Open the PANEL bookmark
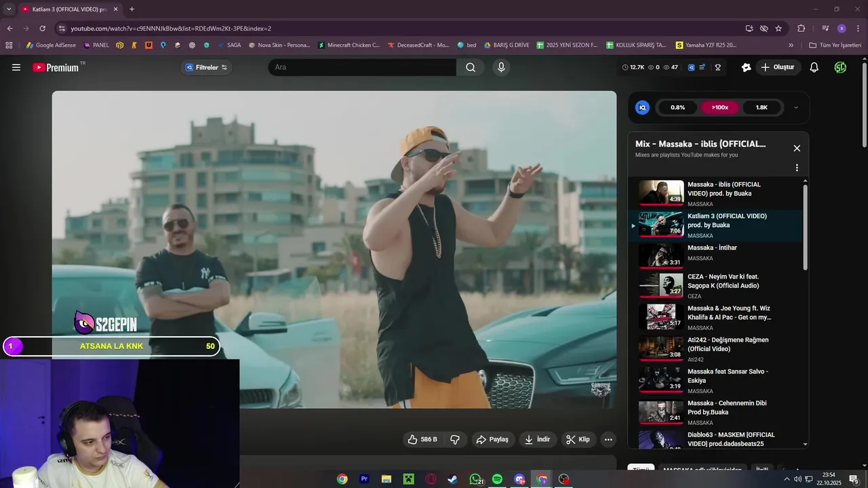This screenshot has width=868, height=488. click(96, 45)
